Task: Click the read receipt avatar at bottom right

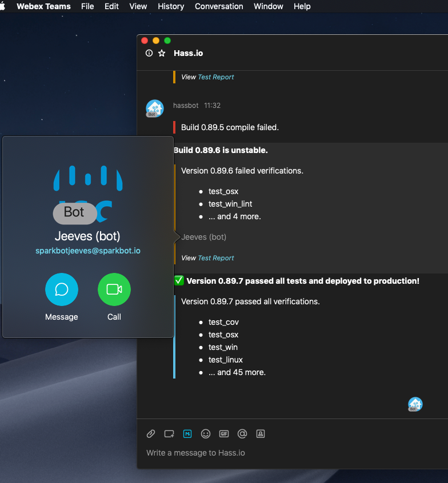Action: 415,404
